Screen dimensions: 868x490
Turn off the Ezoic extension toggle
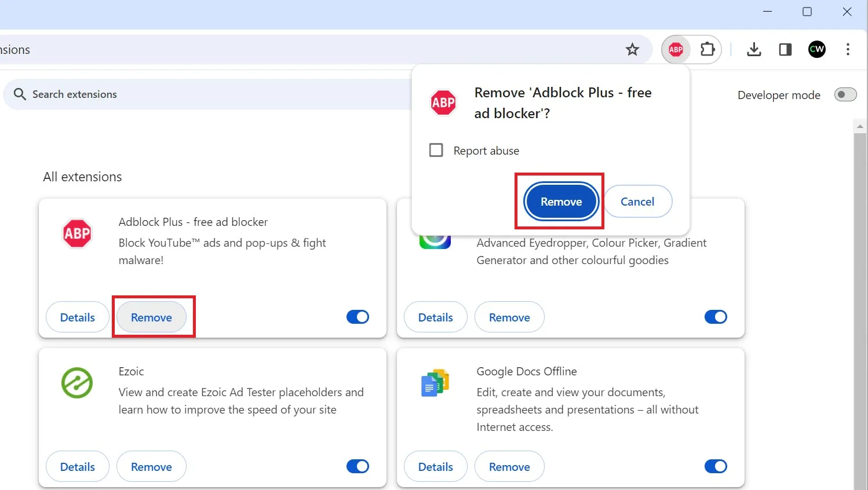coord(358,466)
